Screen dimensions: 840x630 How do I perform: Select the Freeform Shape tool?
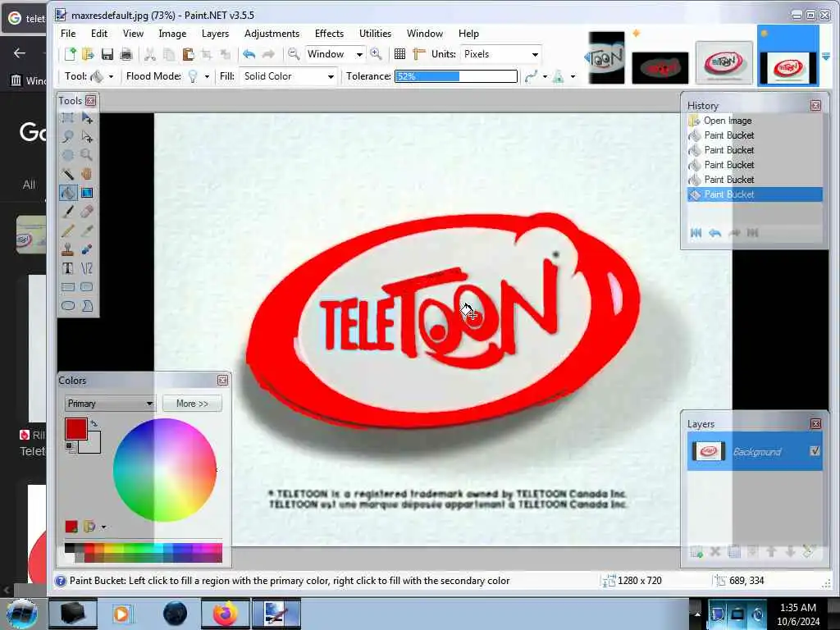pos(87,306)
